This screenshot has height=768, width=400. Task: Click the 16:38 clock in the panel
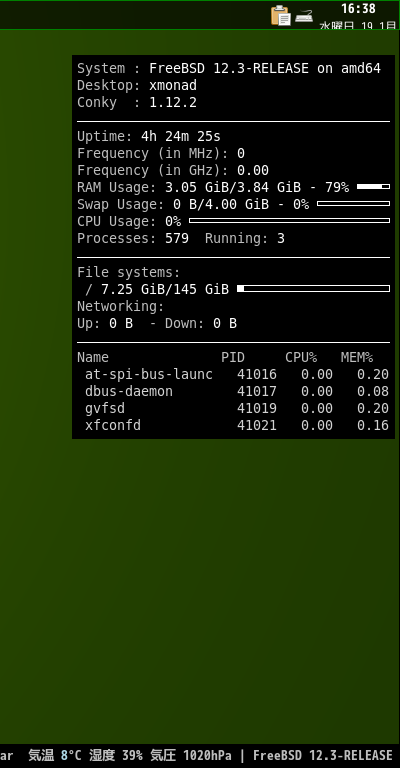point(358,9)
